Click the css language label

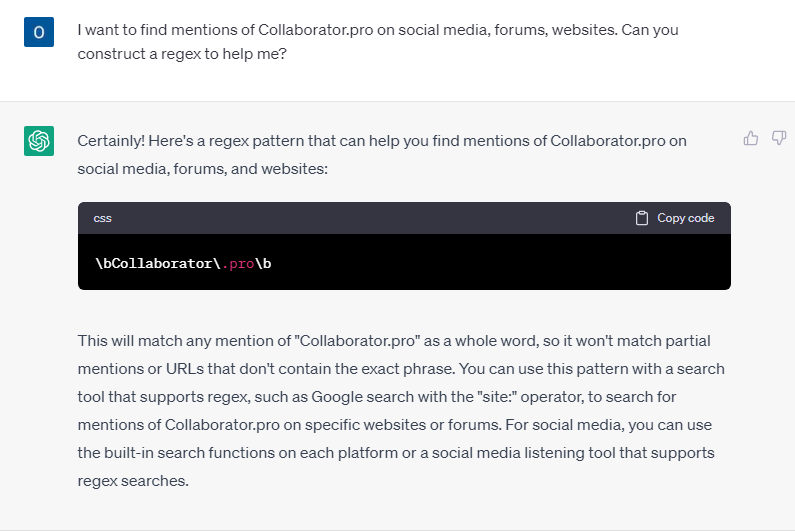[x=103, y=218]
